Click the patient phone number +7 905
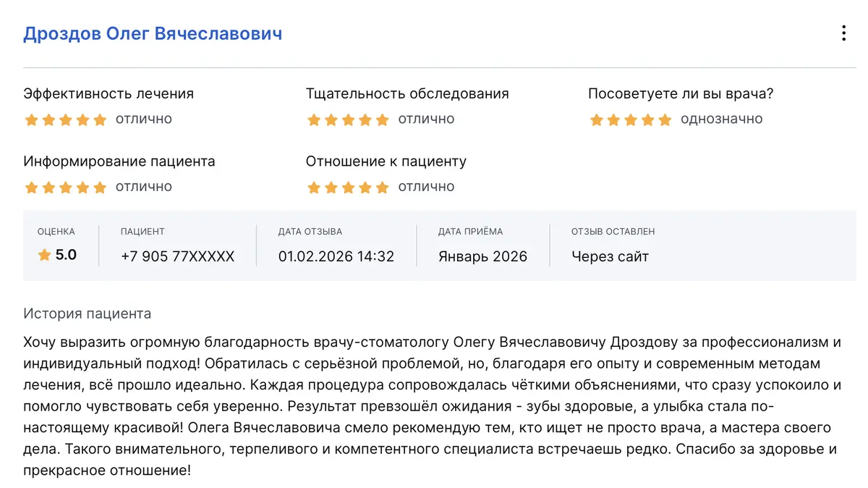The width and height of the screenshot is (868, 488). coord(177,256)
